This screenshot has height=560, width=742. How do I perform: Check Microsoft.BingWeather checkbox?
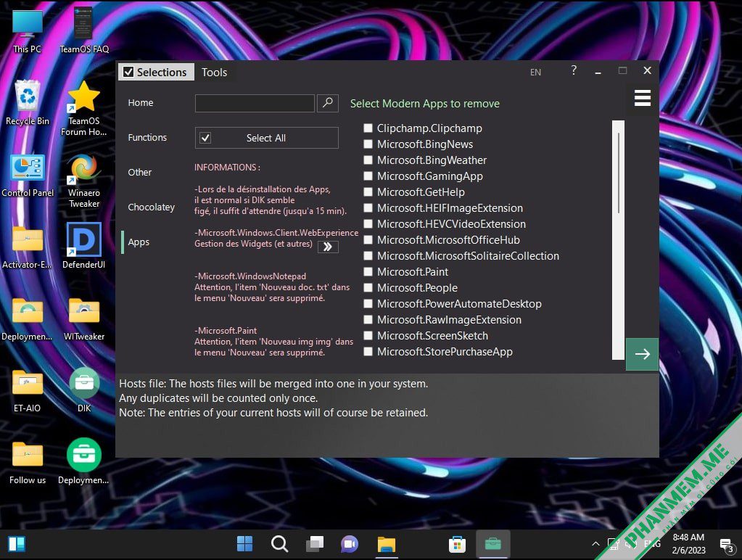point(368,160)
